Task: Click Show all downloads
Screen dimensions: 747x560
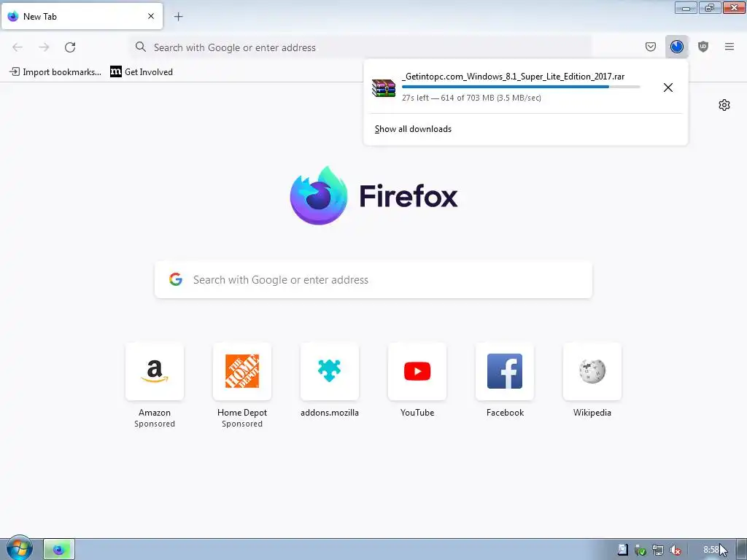Action: coord(413,129)
